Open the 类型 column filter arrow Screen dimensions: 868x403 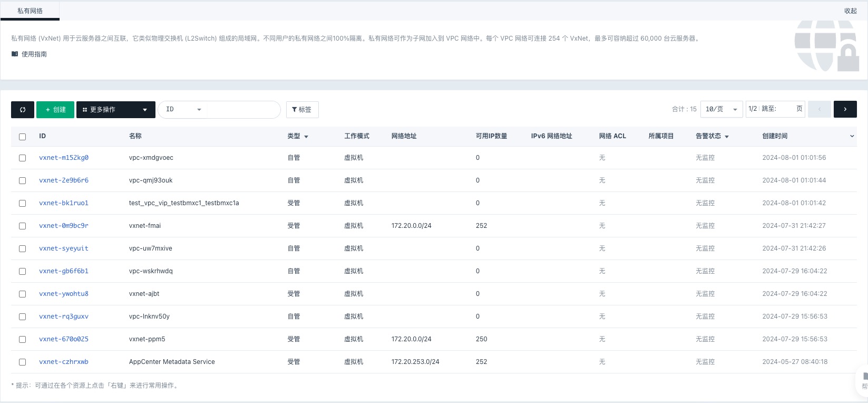coord(306,137)
